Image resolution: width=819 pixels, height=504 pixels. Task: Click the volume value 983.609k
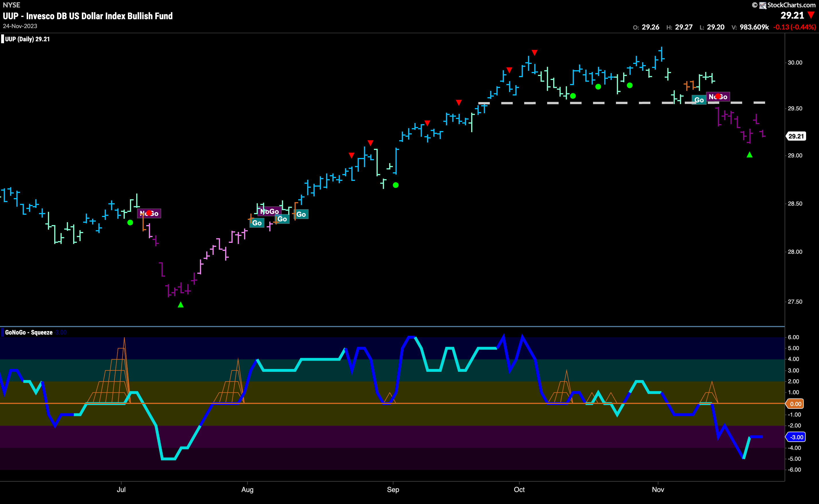coord(754,27)
